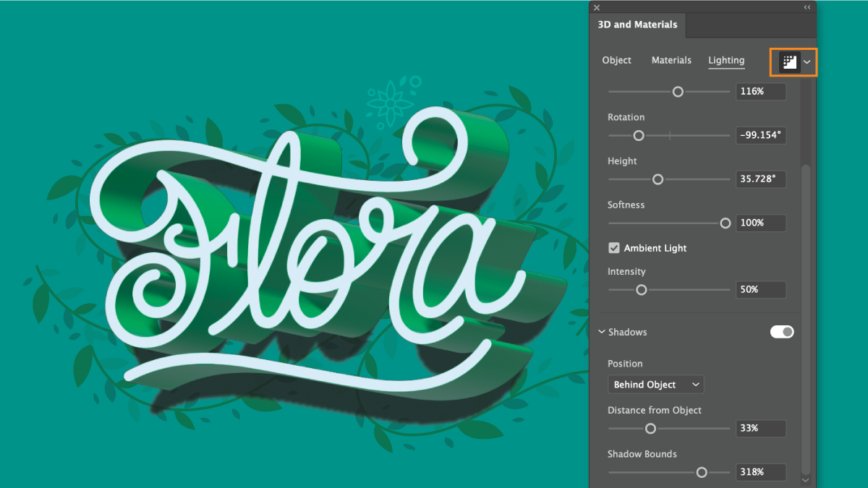
Task: Click the Height slider handle
Action: pyautogui.click(x=658, y=179)
